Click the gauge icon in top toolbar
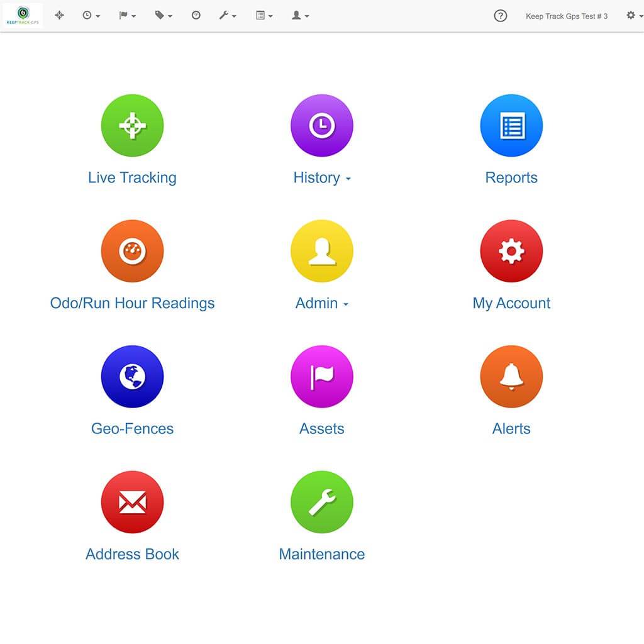This screenshot has height=644, width=644. tap(196, 15)
